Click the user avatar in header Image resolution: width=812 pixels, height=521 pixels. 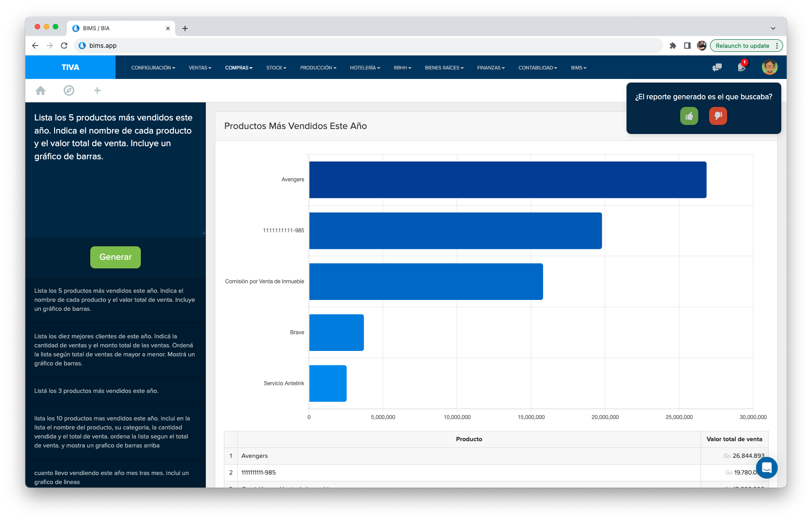[769, 67]
